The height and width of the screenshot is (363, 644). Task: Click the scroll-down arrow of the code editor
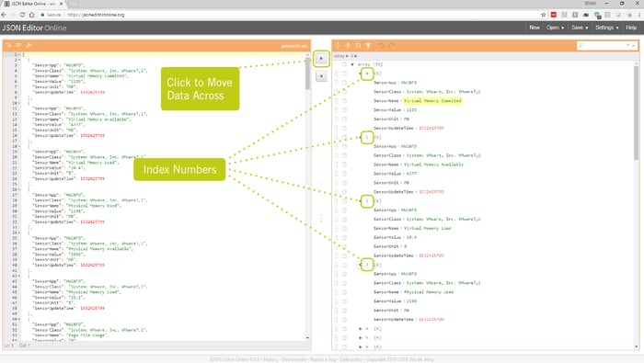(x=307, y=338)
